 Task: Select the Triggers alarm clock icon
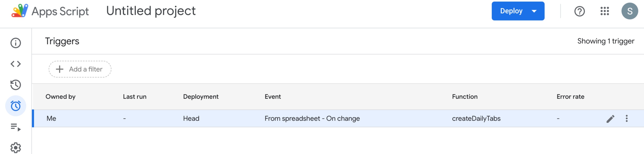16,106
